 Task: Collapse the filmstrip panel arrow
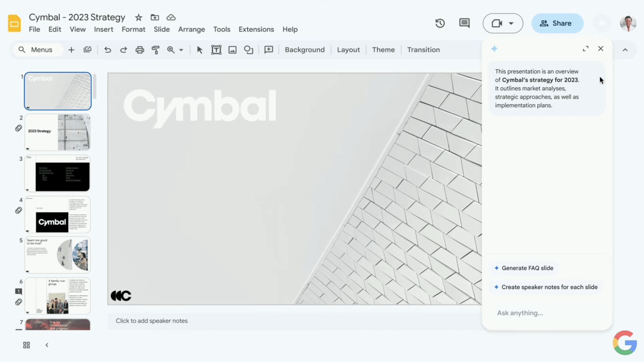(47, 345)
